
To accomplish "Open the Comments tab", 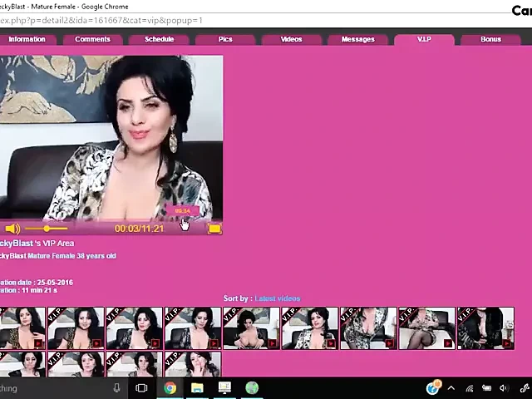I will [x=92, y=39].
